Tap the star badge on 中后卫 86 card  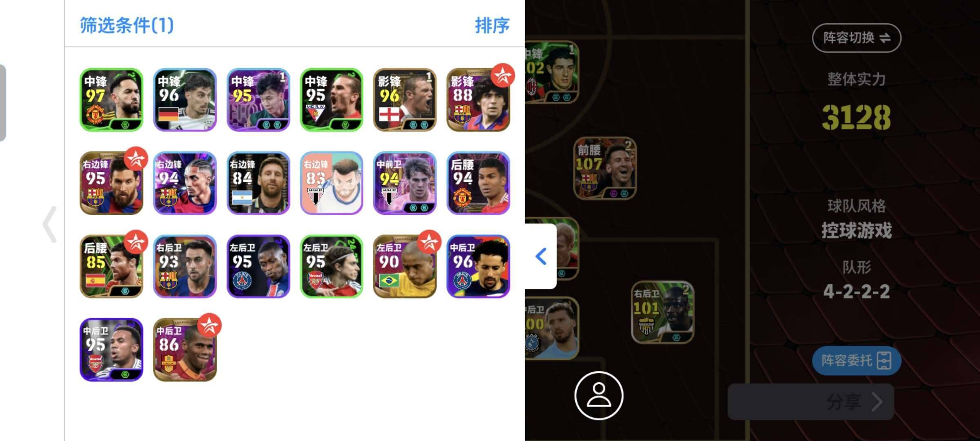(209, 325)
